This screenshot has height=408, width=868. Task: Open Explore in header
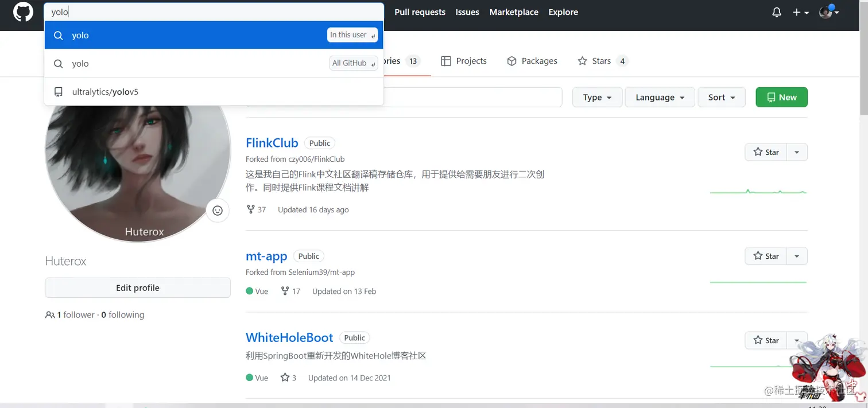pyautogui.click(x=563, y=12)
